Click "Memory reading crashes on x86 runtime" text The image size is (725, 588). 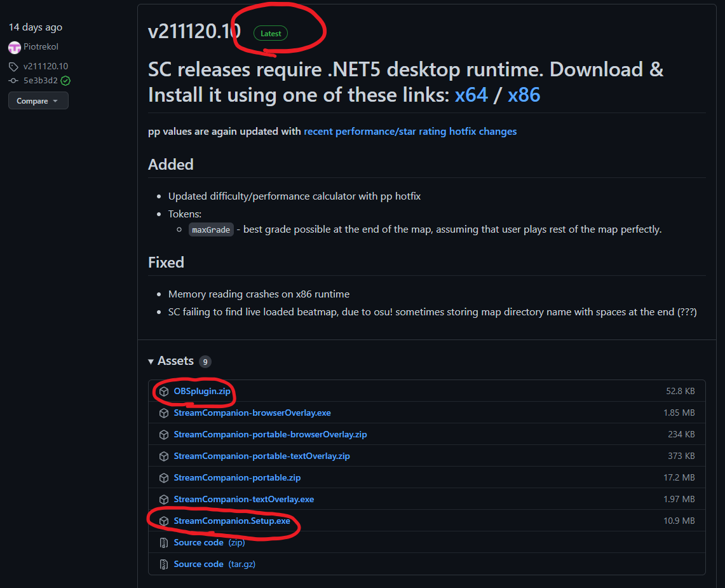(x=259, y=294)
